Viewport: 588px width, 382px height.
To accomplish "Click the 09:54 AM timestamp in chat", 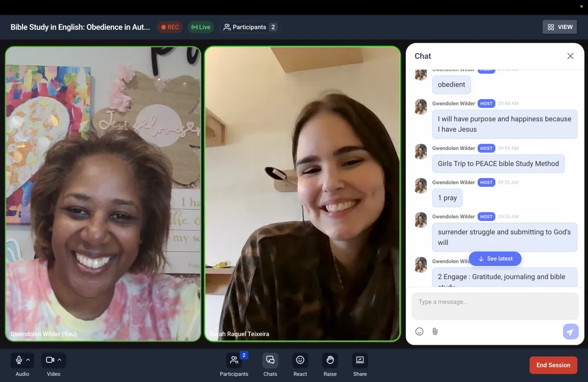I will [508, 148].
